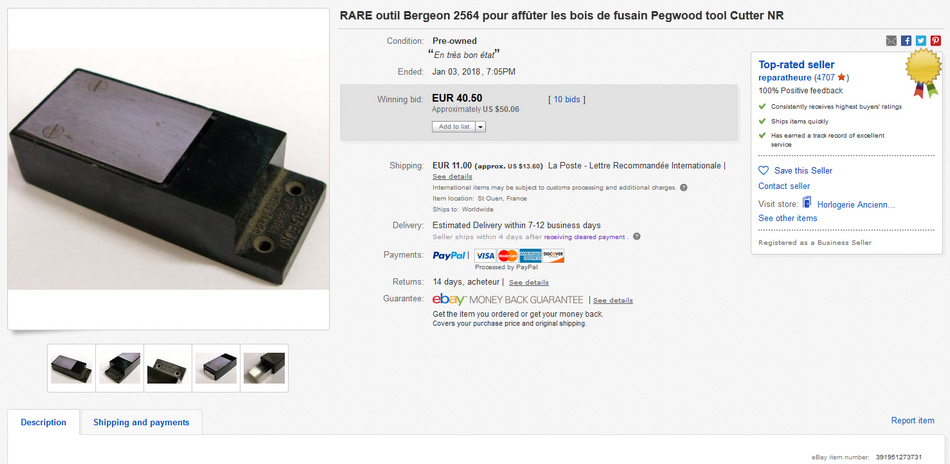Click Report item link
Viewport: 950px width, 464px height.
pyautogui.click(x=912, y=420)
